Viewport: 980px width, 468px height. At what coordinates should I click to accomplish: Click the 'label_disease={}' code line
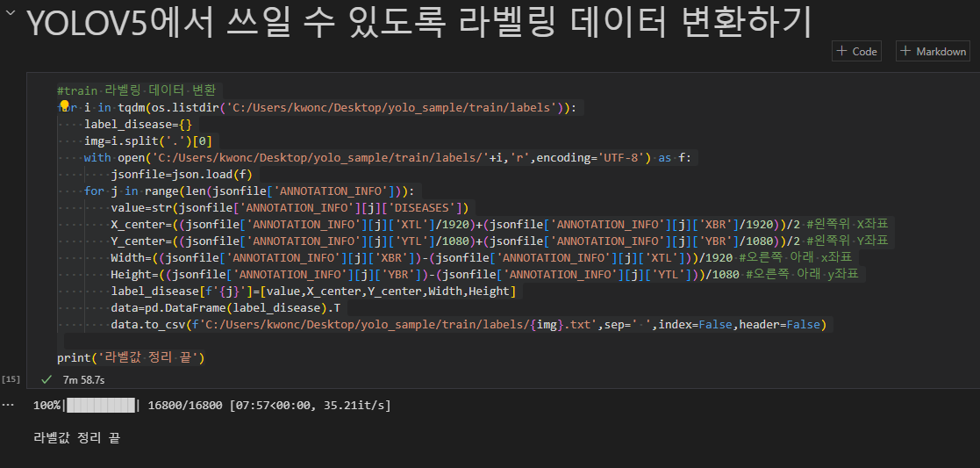point(138,124)
